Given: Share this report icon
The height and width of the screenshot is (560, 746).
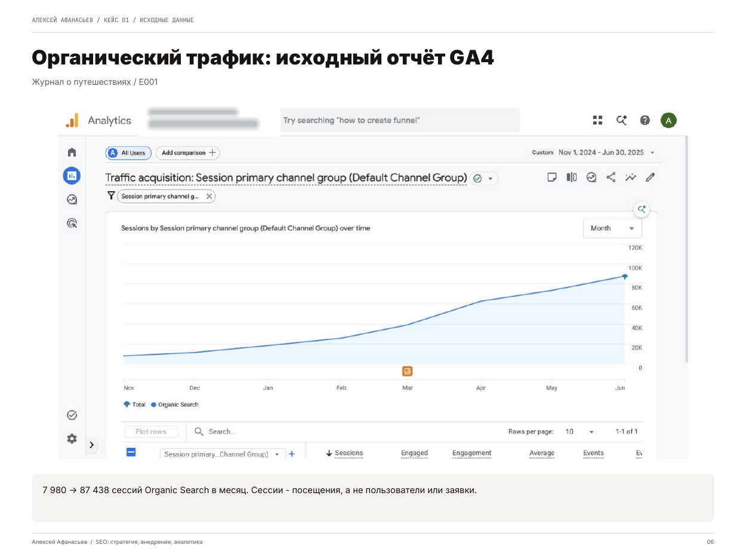Looking at the screenshot, I should pos(611,177).
